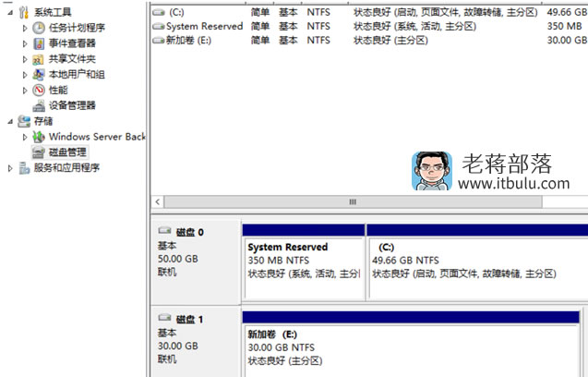Select the Event Viewer (事件查看器) icon
Viewport: 588px width, 377px height.
pyautogui.click(x=38, y=43)
